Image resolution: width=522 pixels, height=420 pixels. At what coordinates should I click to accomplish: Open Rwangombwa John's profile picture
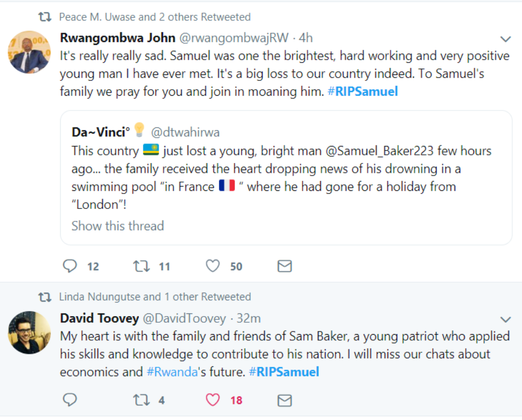30,52
